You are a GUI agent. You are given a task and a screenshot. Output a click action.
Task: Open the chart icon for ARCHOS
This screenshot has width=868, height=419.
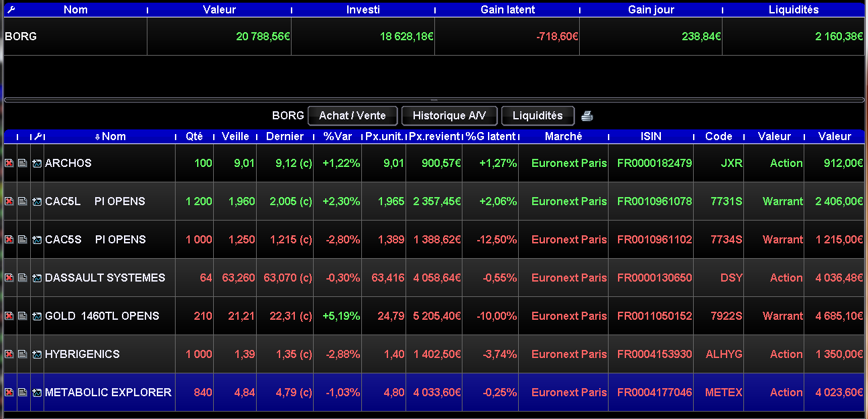pos(36,163)
